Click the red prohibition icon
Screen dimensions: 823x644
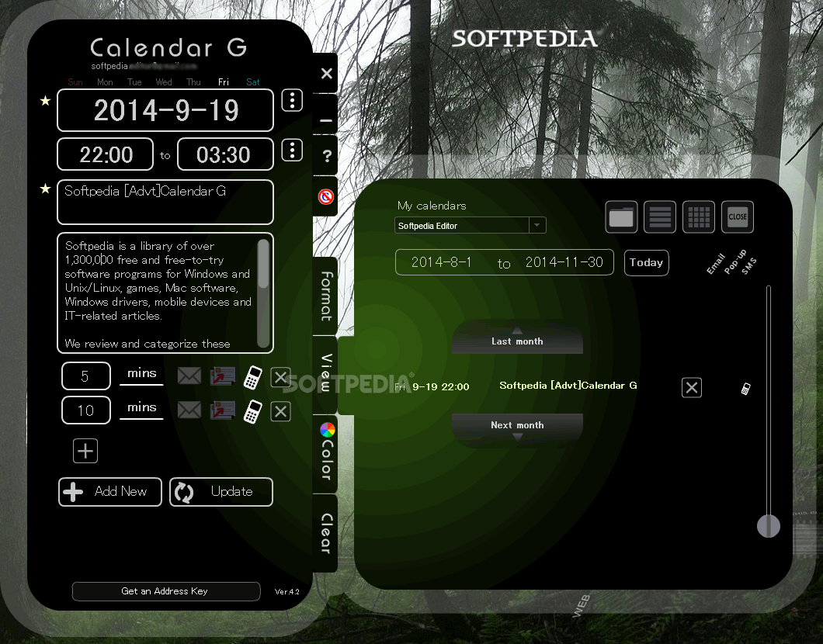[x=326, y=196]
